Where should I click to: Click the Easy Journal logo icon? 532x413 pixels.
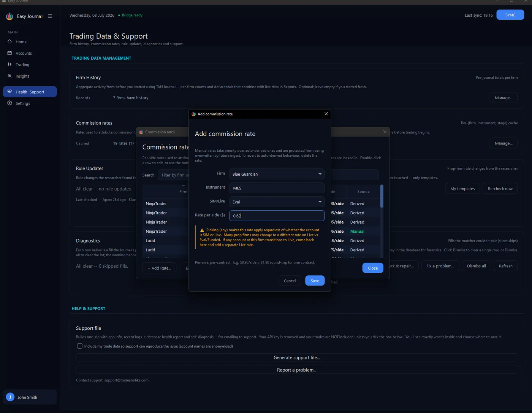click(9, 16)
